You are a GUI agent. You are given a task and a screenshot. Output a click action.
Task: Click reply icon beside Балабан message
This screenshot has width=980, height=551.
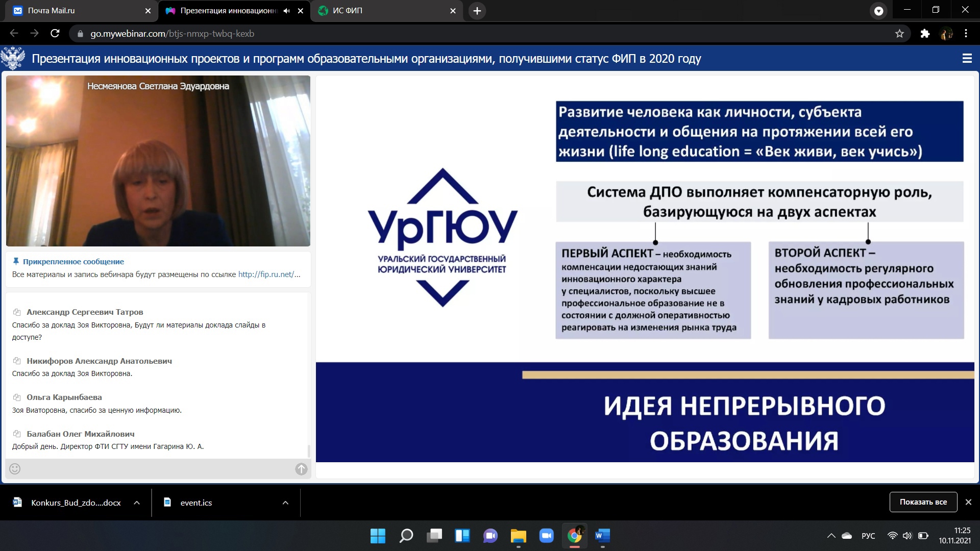click(x=17, y=434)
